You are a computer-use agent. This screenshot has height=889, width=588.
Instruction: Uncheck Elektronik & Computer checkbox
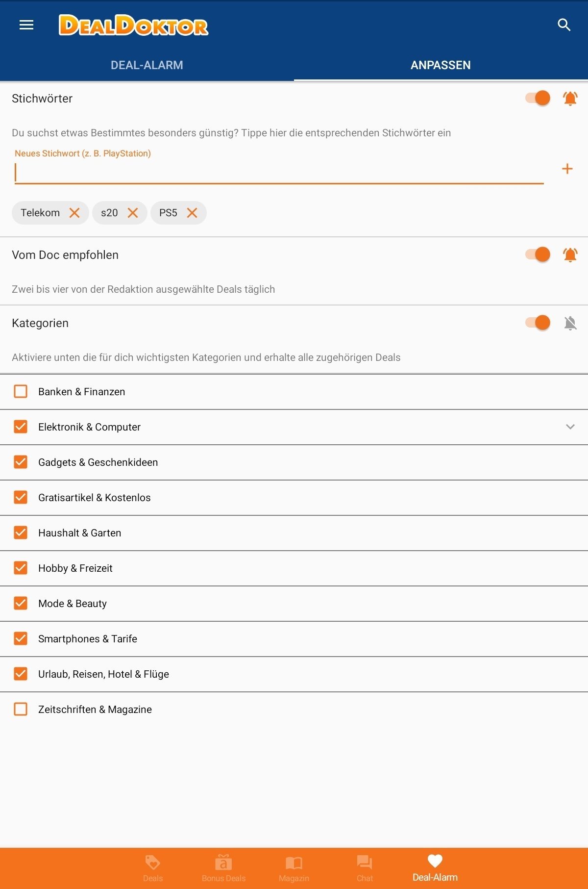pos(21,427)
